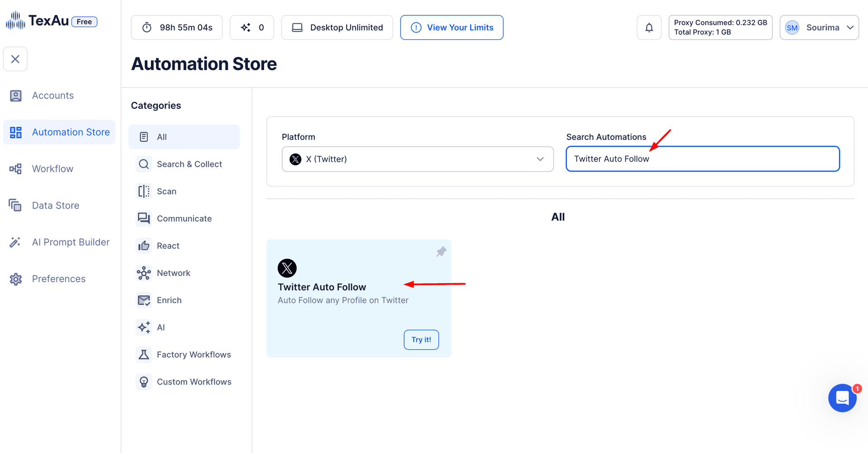Open the X (Twitter) platform dropdown
The height and width of the screenshot is (453, 868).
[417, 159]
